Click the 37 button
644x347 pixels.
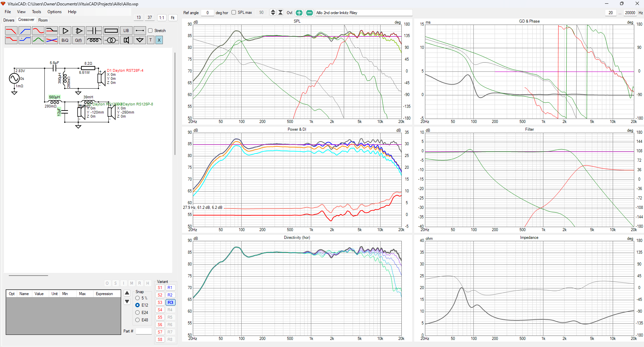click(150, 18)
